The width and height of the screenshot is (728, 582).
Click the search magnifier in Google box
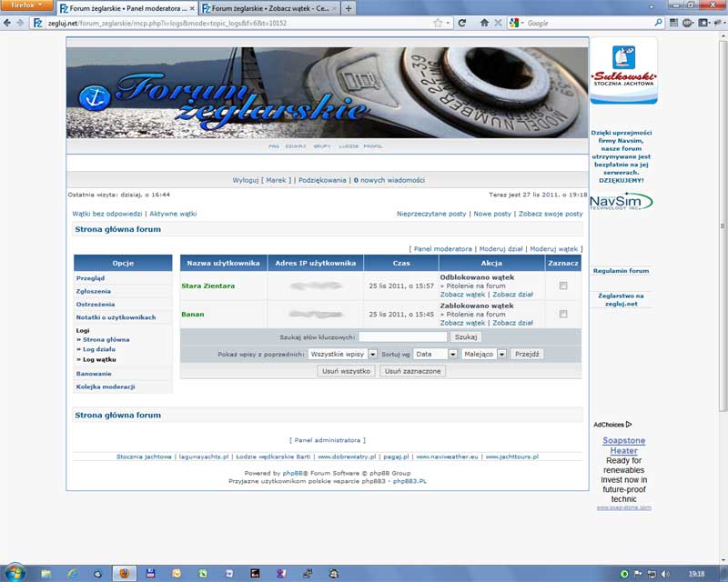coord(658,23)
